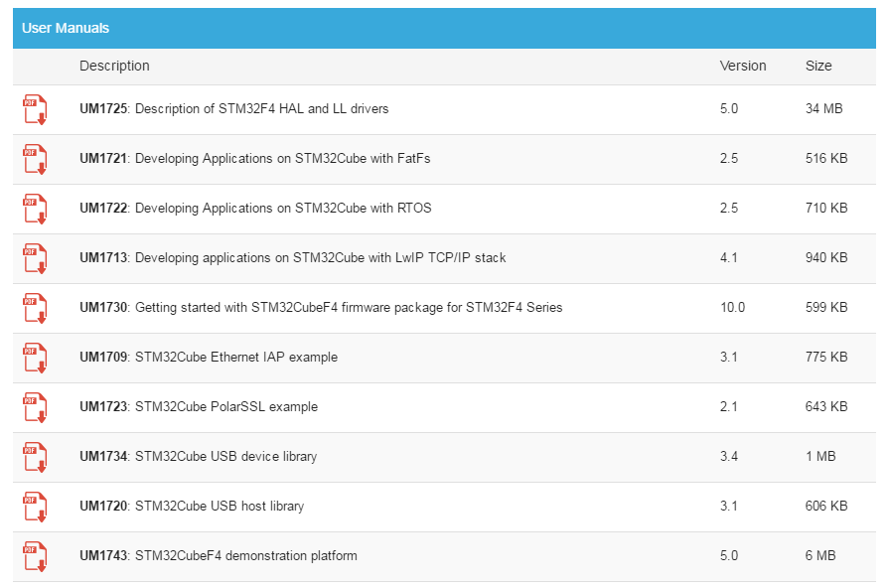
Task: Click the Description column header
Action: click(114, 66)
